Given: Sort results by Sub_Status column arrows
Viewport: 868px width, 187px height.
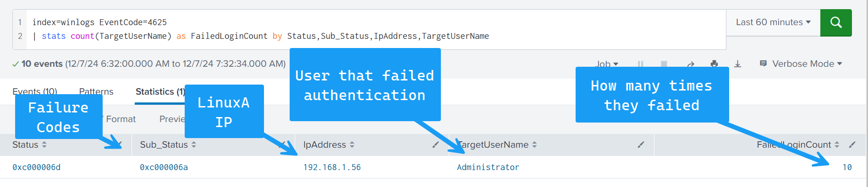Looking at the screenshot, I should (x=194, y=144).
